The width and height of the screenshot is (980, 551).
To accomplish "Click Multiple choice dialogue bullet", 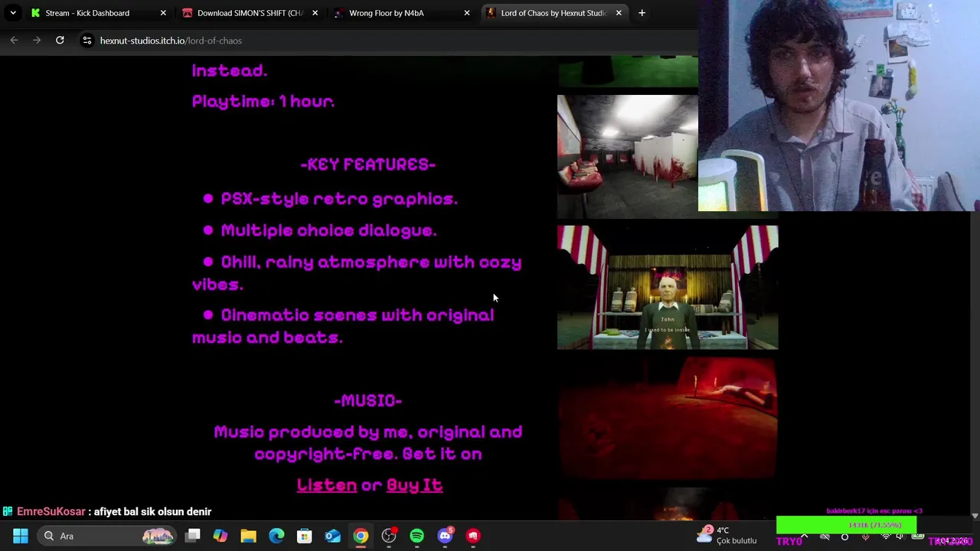I will (x=328, y=230).
